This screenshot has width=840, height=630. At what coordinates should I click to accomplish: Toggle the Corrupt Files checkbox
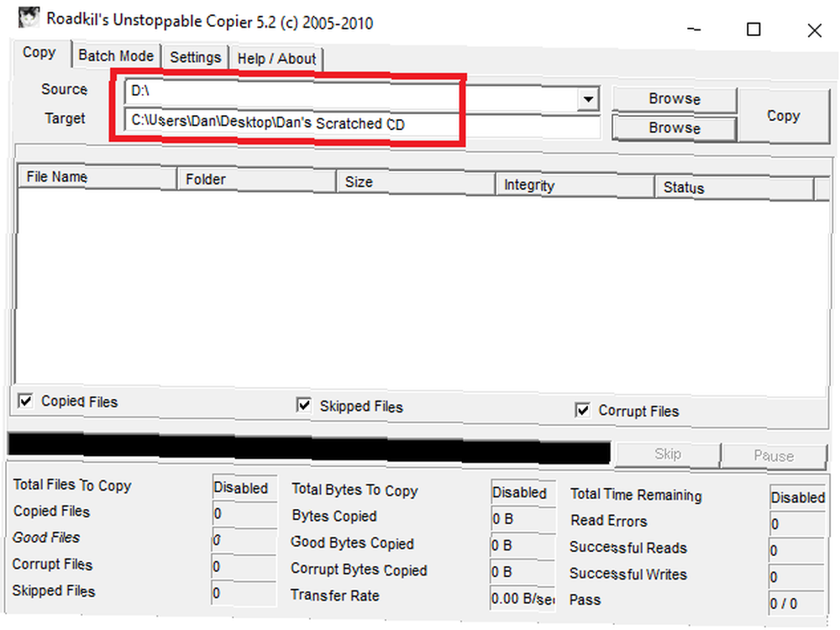click(582, 411)
